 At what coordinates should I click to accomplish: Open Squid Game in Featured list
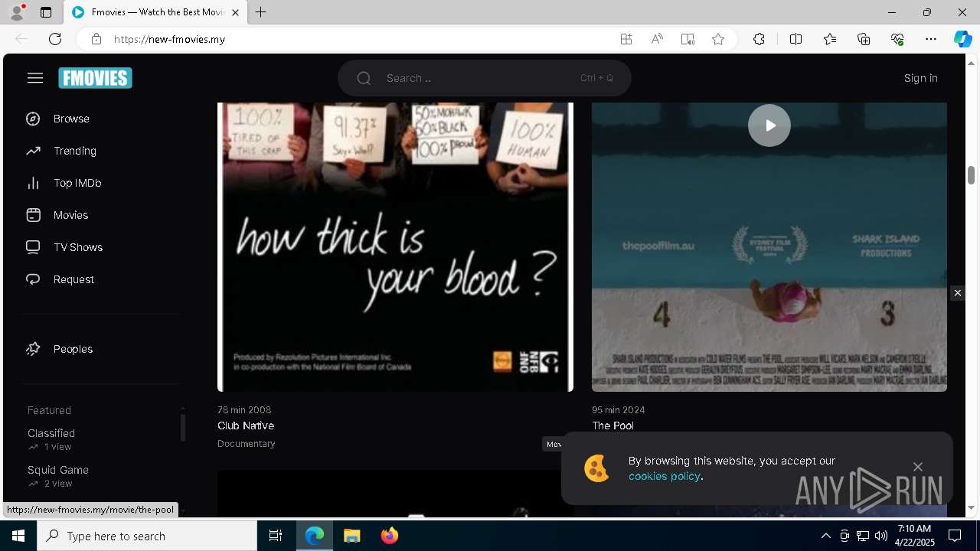pyautogui.click(x=58, y=470)
